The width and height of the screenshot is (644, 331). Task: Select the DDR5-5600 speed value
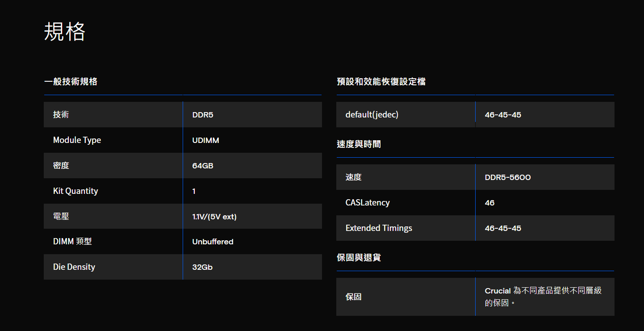508,177
